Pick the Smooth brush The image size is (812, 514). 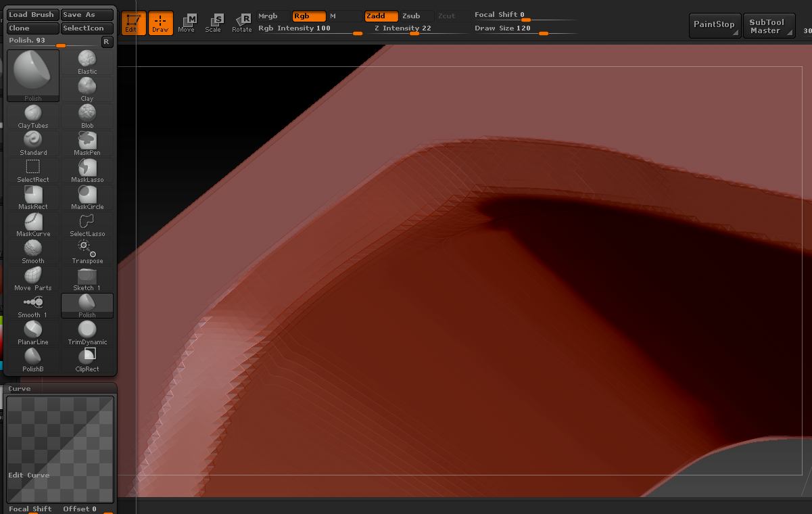point(33,252)
